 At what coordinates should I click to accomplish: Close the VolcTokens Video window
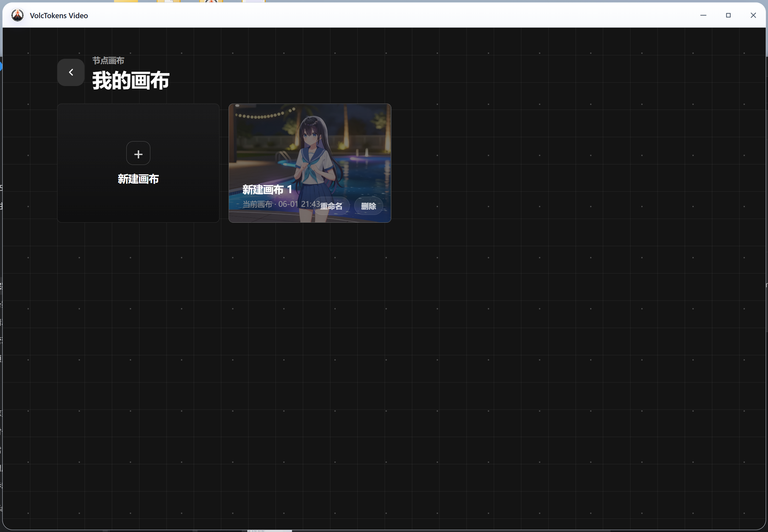pos(753,15)
